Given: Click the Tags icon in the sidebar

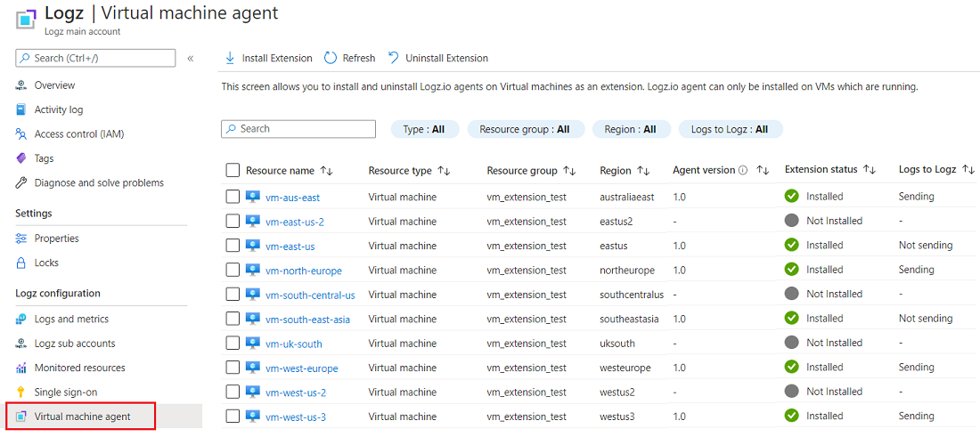Looking at the screenshot, I should tap(21, 158).
